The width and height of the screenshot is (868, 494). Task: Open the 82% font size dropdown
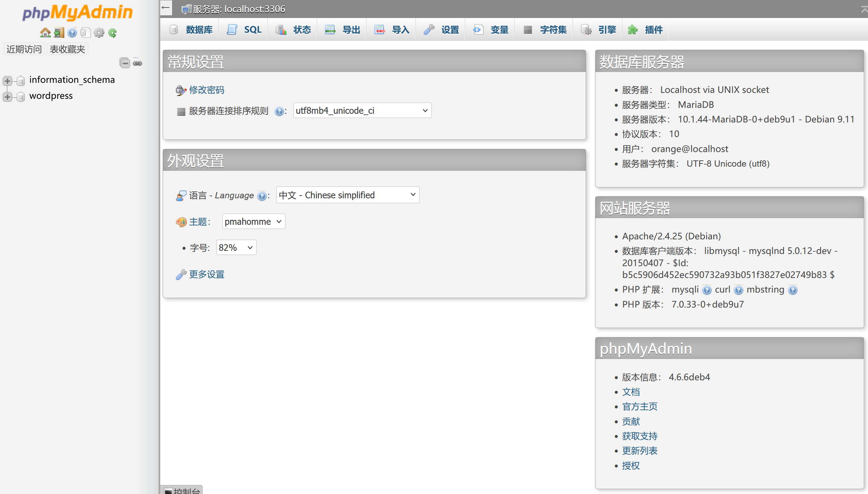coord(236,248)
